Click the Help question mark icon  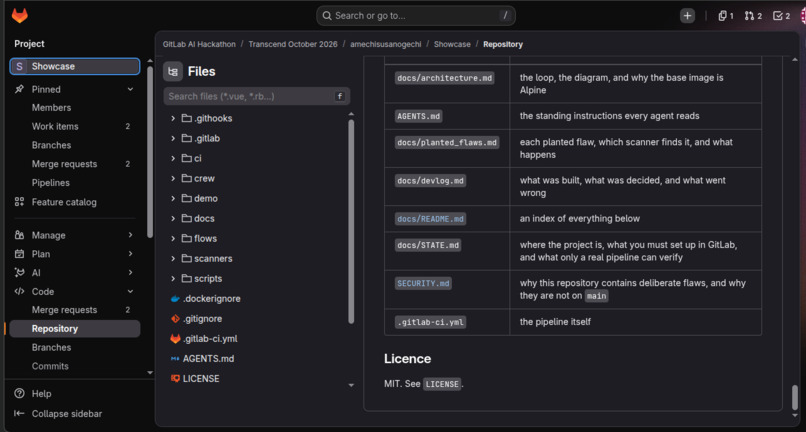[20, 393]
